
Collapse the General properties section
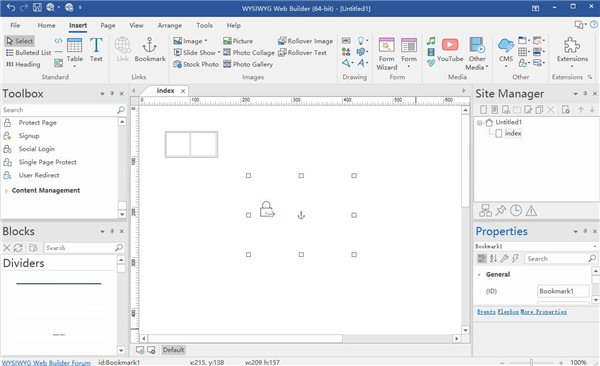(479, 274)
